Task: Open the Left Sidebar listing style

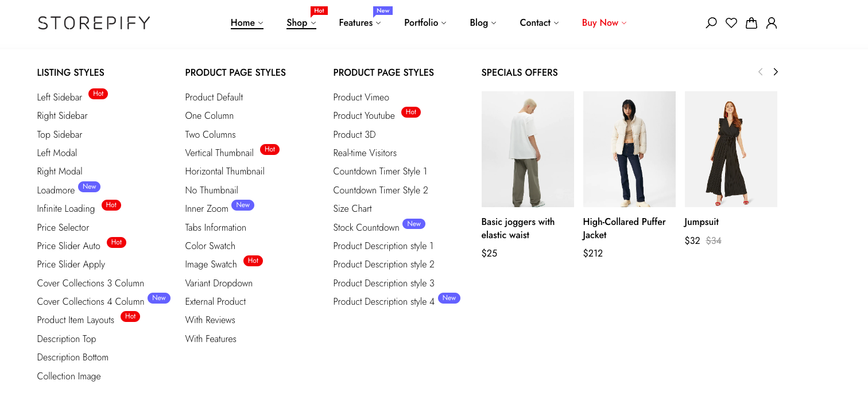Action: [x=60, y=98]
